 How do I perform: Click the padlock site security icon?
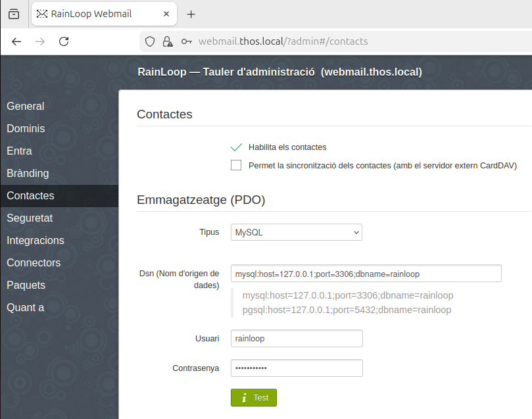pos(168,41)
